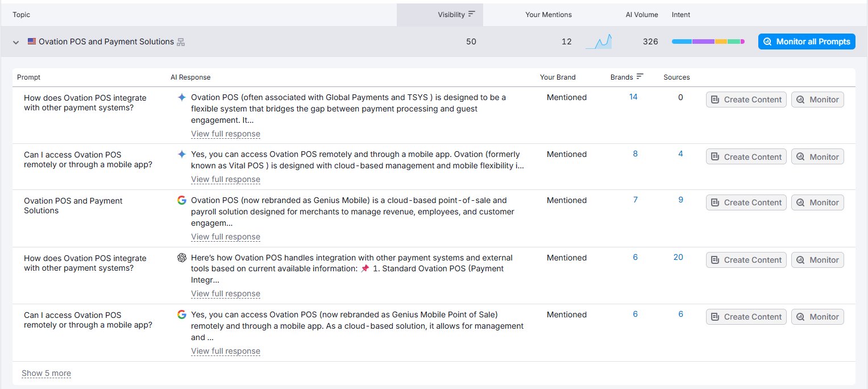Click the ChatGPT icon in the 'Here's how Ovation POS' row

pos(182,258)
